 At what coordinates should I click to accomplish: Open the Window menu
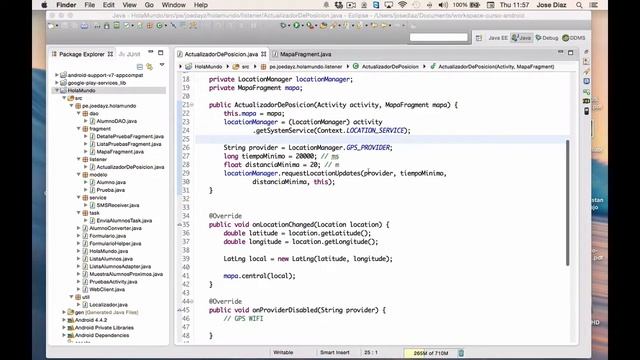pos(173,5)
